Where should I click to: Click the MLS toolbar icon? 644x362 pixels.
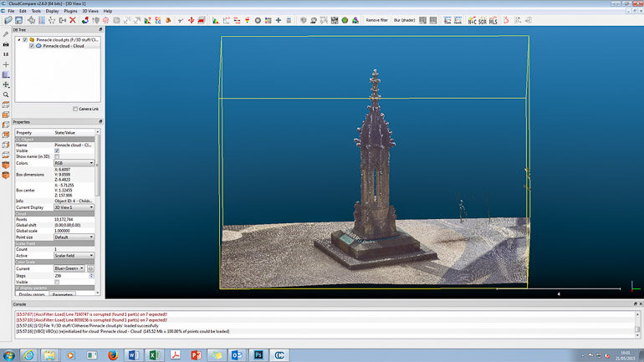[493, 20]
